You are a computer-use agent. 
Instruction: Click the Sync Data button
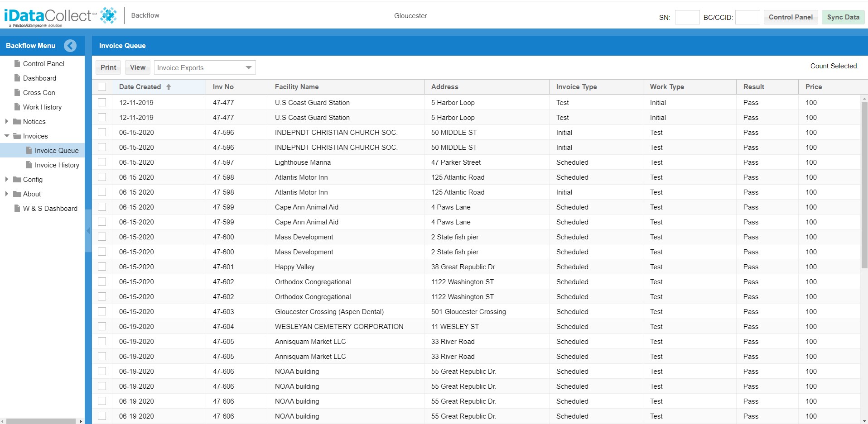coord(843,17)
